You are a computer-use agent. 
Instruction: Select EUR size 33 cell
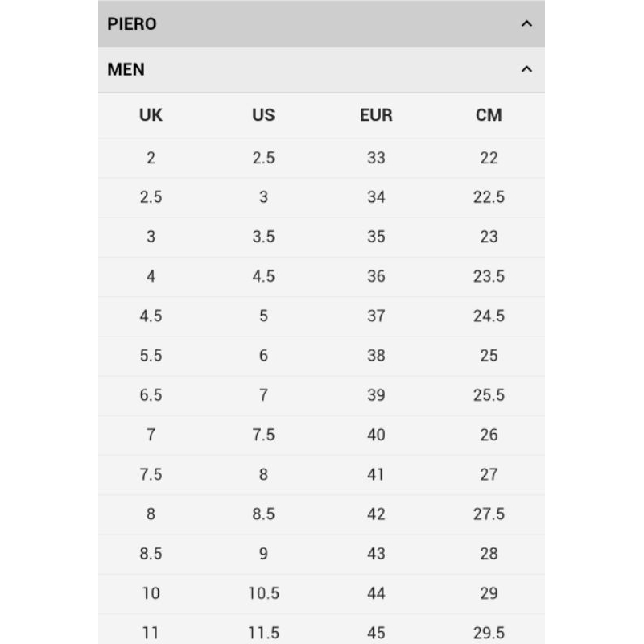click(376, 158)
